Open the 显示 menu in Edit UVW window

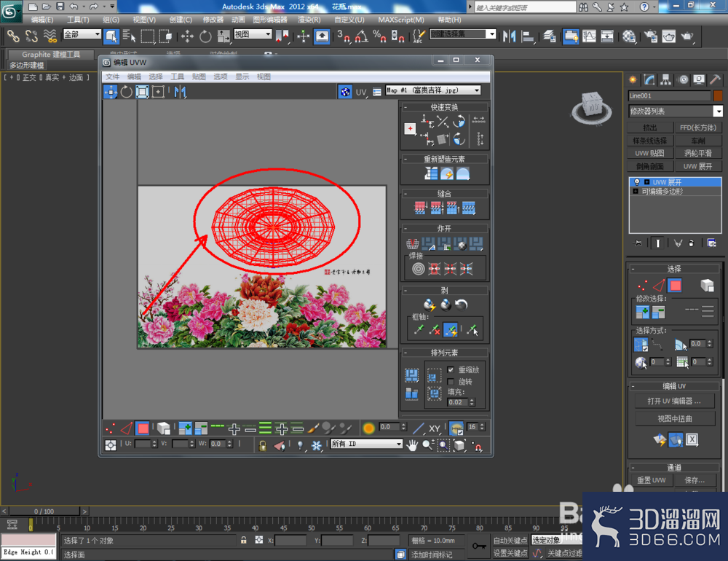242,76
